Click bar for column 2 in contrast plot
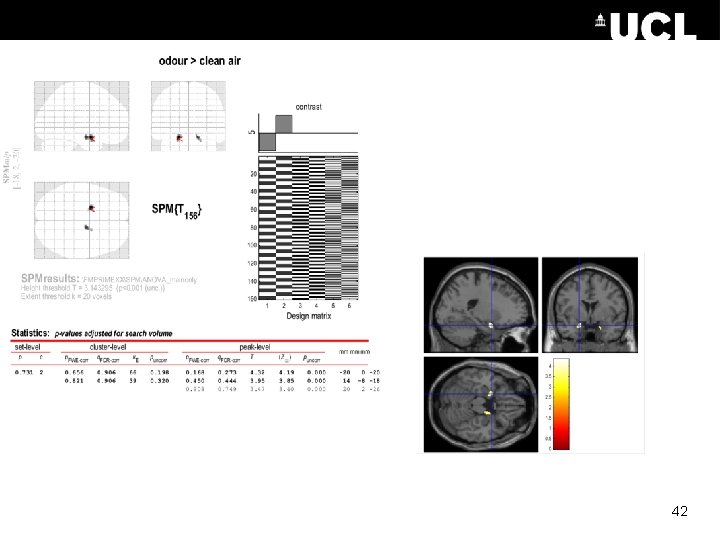This screenshot has height=540, width=720. tap(284, 124)
